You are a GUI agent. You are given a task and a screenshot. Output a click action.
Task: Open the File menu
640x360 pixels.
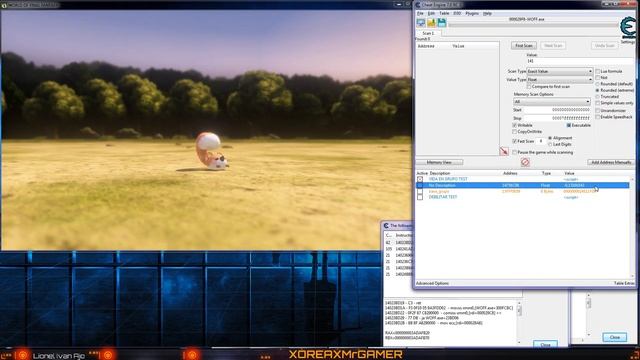click(420, 13)
